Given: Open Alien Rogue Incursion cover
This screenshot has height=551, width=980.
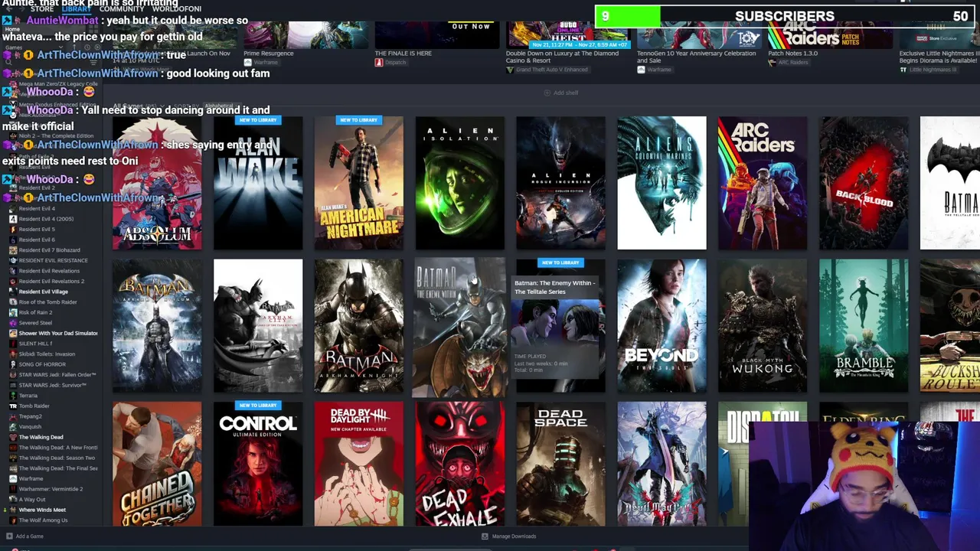Looking at the screenshot, I should coord(560,183).
